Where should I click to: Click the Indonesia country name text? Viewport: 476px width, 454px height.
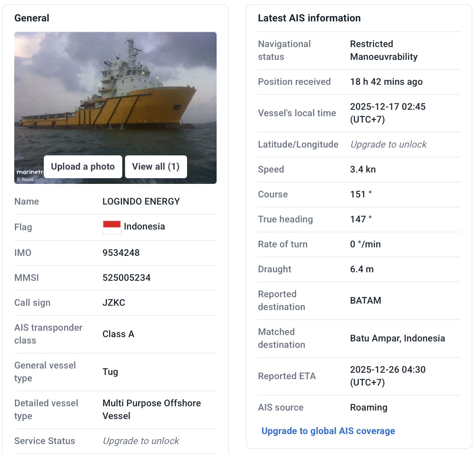click(144, 227)
